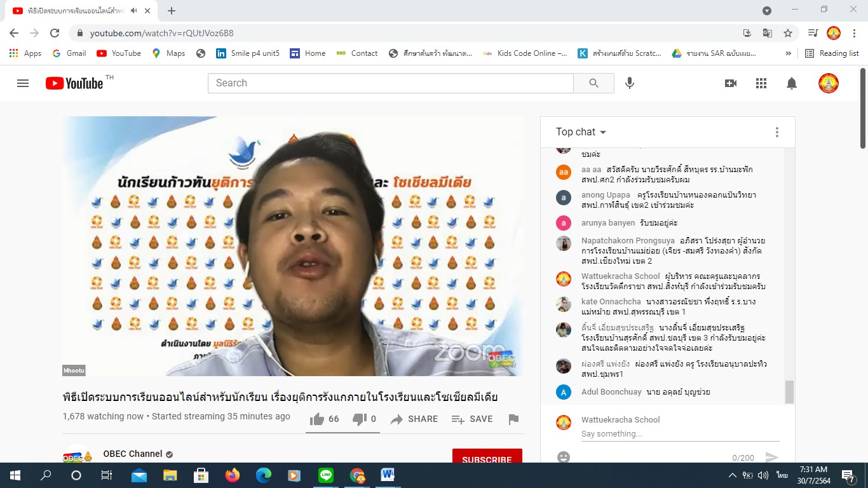
Task: Open the Create video camera icon
Action: coord(731,83)
